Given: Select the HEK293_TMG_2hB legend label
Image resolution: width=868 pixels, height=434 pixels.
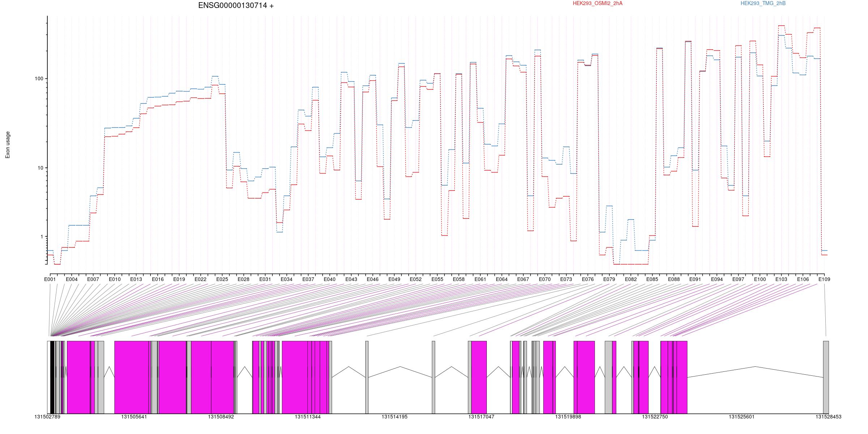Looking at the screenshot, I should tap(763, 3).
